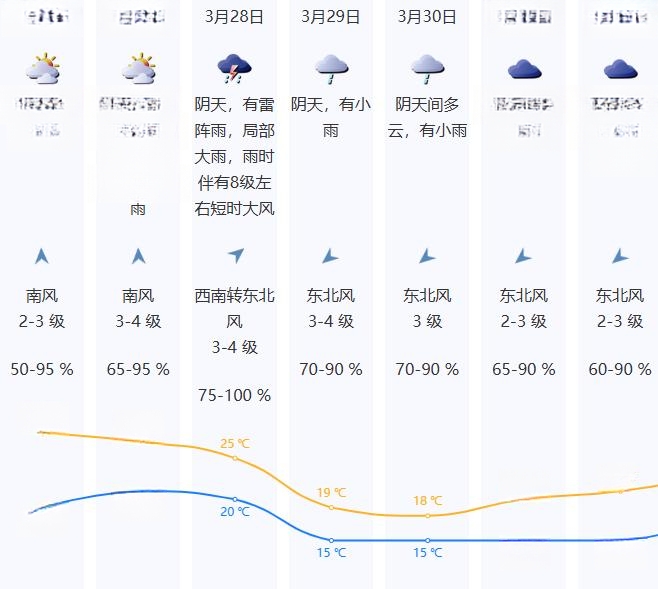Click the 15 ℃ point under 3月29日

tap(331, 540)
